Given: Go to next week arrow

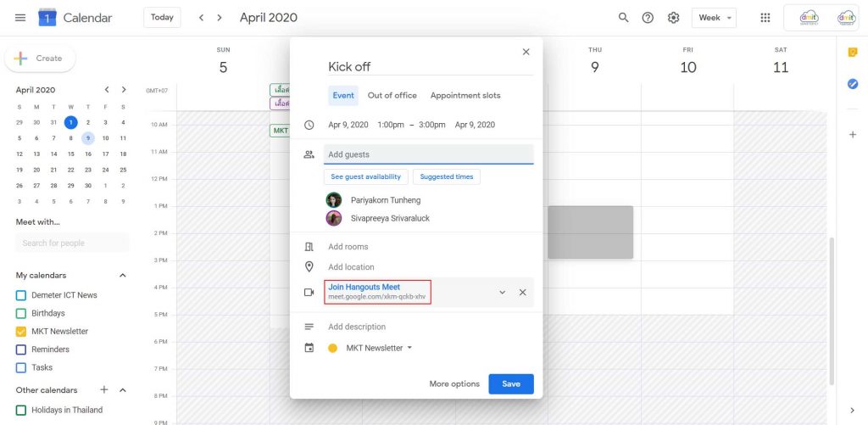Looking at the screenshot, I should (220, 18).
